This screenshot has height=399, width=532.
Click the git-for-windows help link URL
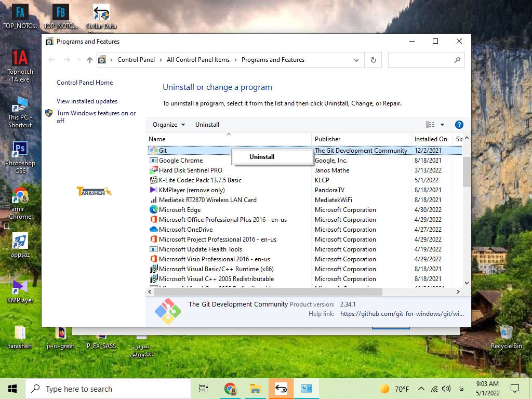(x=402, y=314)
